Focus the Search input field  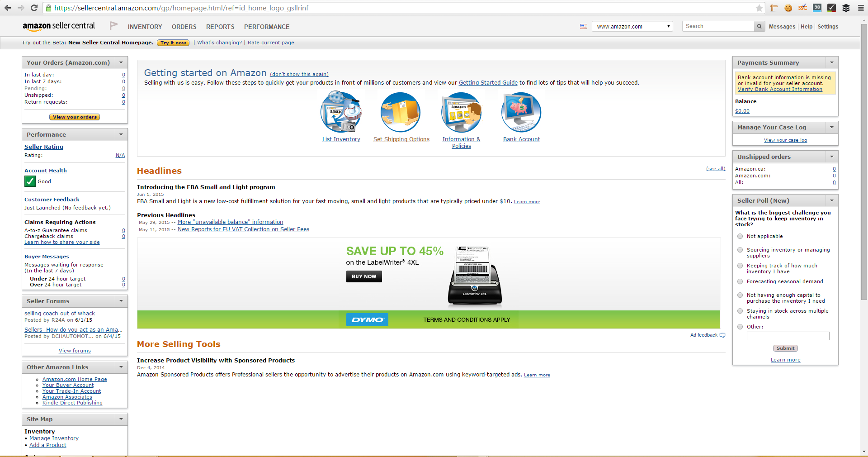point(718,26)
